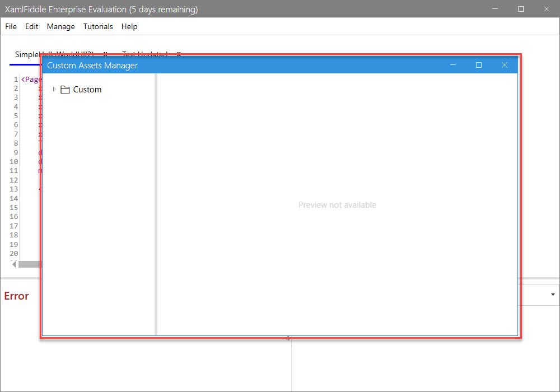Open the File menu
The image size is (560, 392).
coord(11,26)
